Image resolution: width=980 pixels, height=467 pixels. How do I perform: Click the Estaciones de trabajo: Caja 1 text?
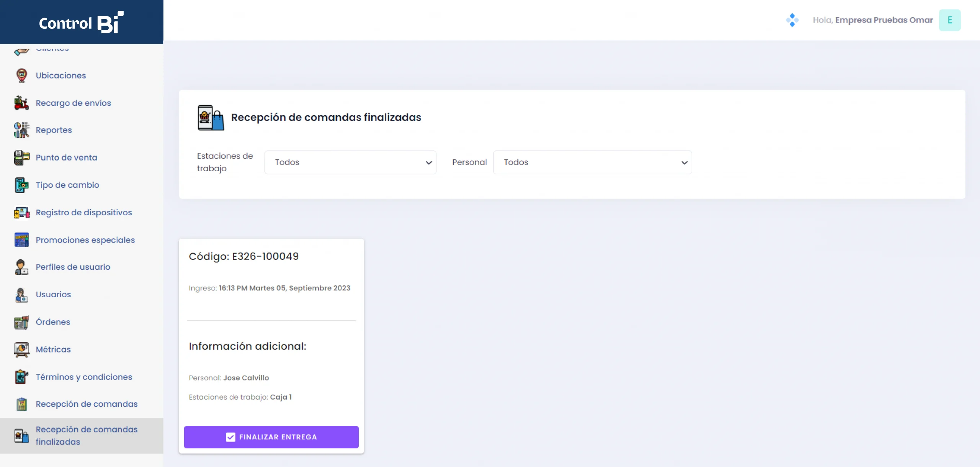coord(240,397)
